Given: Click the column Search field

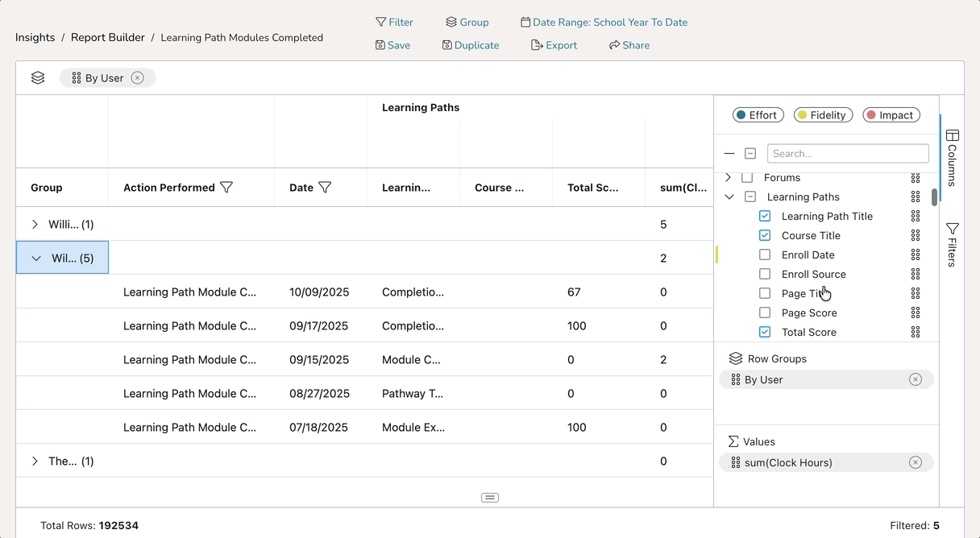Looking at the screenshot, I should [848, 153].
